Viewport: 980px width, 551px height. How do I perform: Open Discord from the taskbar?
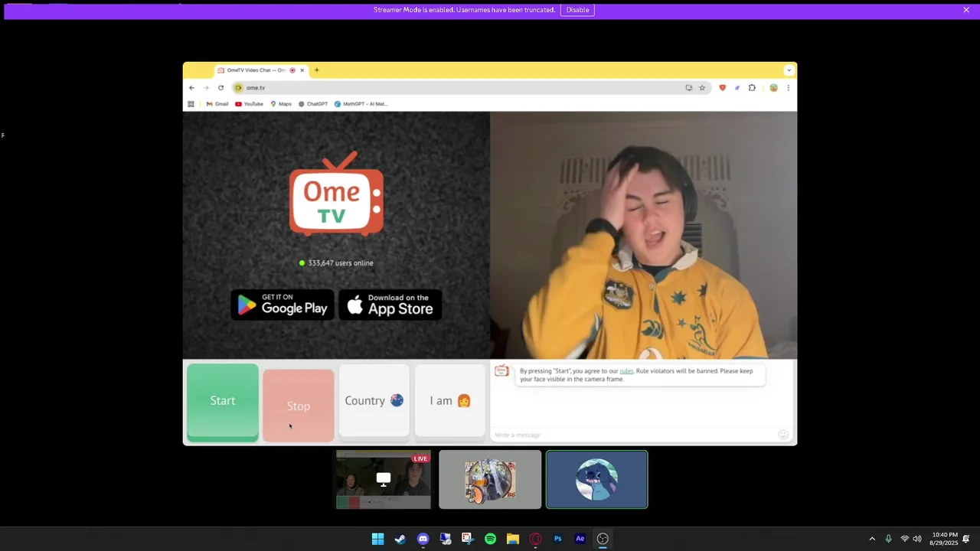423,539
